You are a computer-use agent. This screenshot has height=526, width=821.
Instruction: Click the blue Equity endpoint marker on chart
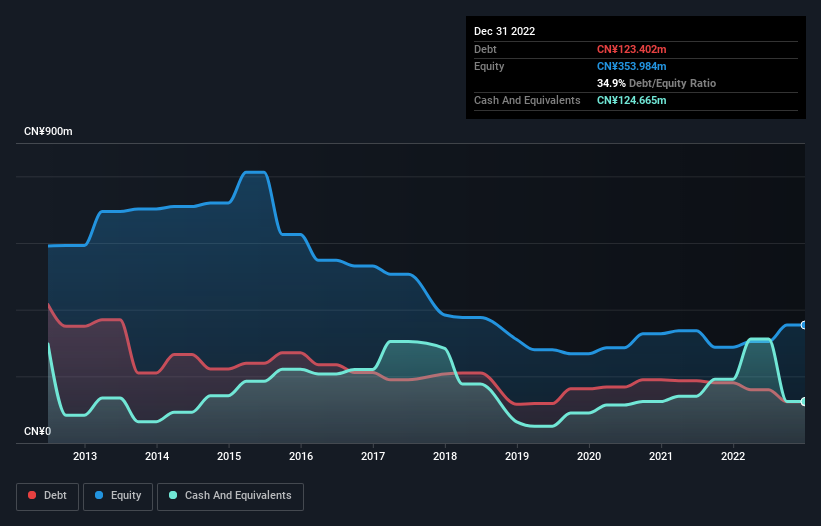[803, 325]
